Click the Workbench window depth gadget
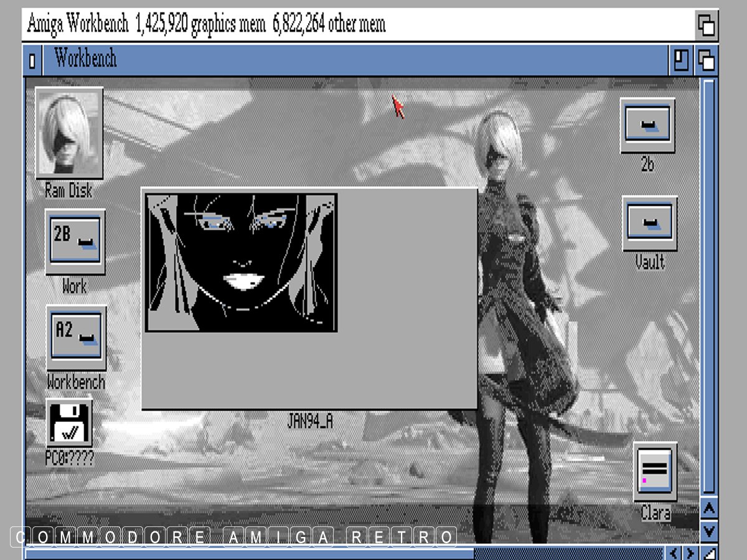 pos(706,60)
